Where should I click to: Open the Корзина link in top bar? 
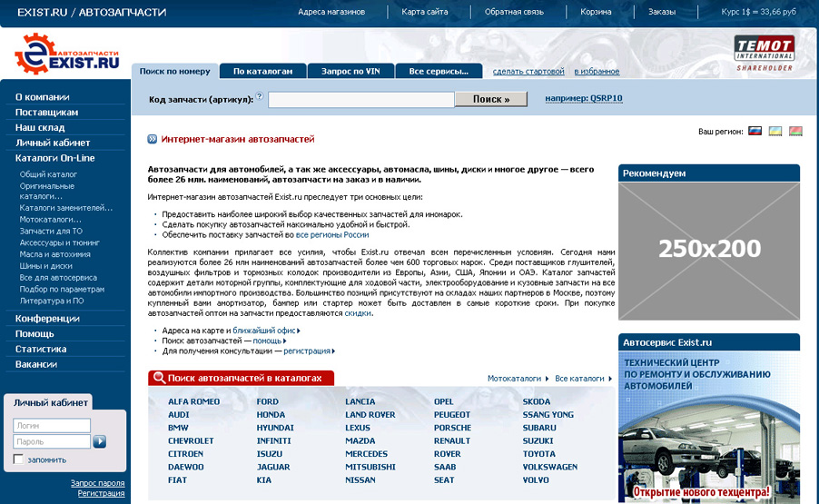596,12
